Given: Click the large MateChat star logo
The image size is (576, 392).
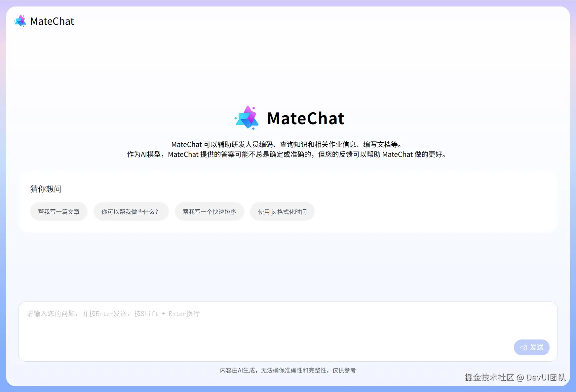Looking at the screenshot, I should (247, 118).
